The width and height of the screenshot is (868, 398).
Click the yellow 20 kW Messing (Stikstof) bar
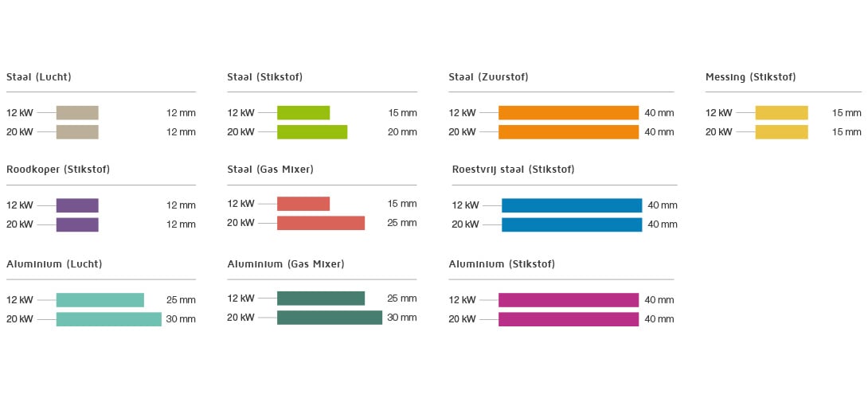[781, 132]
